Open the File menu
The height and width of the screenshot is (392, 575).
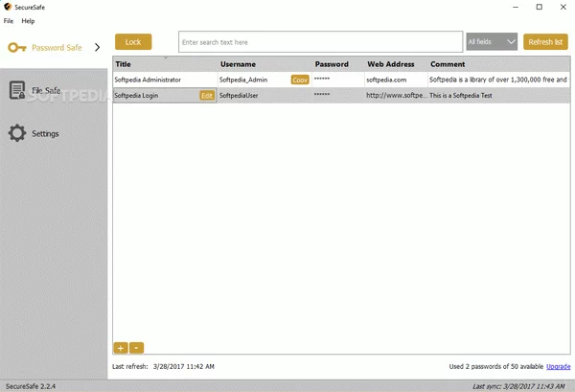9,20
